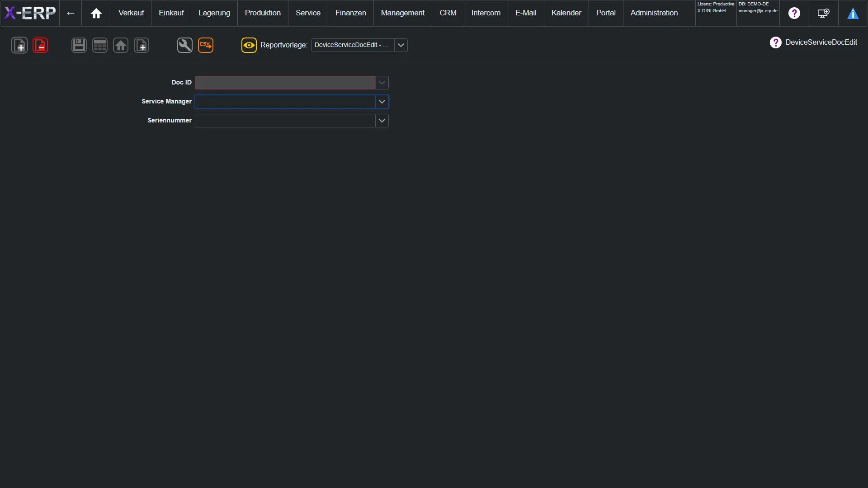Focus the Doc ID input field
This screenshot has height=488, width=868.
285,83
